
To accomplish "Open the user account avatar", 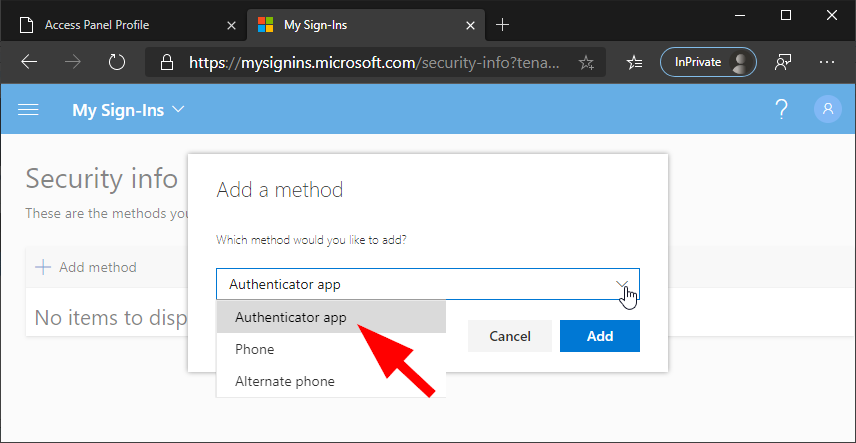I will [828, 110].
